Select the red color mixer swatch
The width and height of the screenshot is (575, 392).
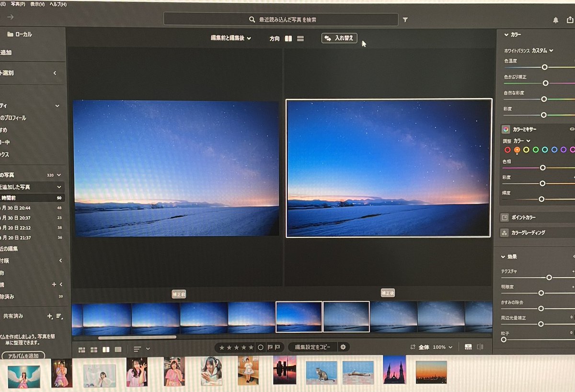[x=507, y=150]
